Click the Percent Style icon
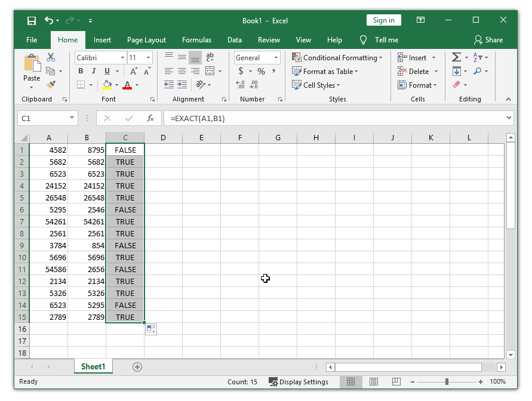The image size is (532, 401). click(261, 71)
